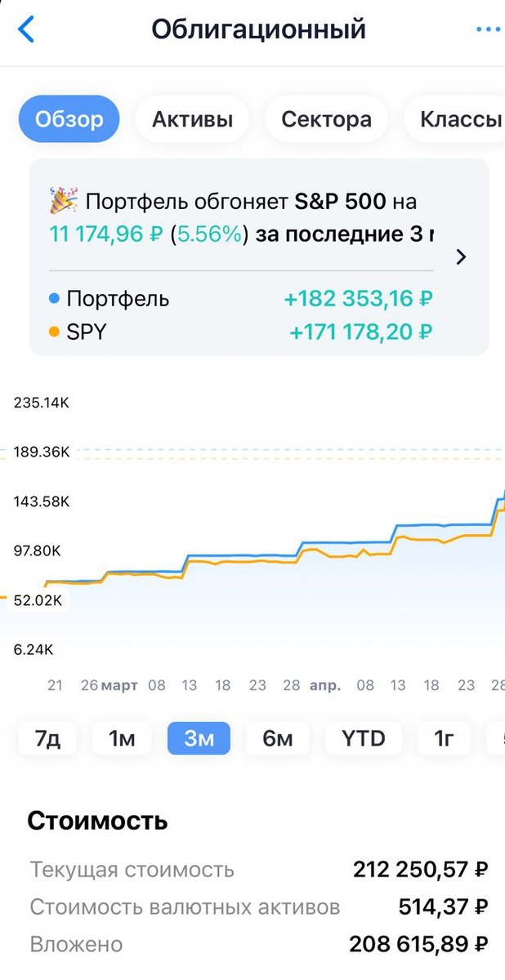Open the Сектора tab
This screenshot has width=505, height=980.
[x=326, y=120]
